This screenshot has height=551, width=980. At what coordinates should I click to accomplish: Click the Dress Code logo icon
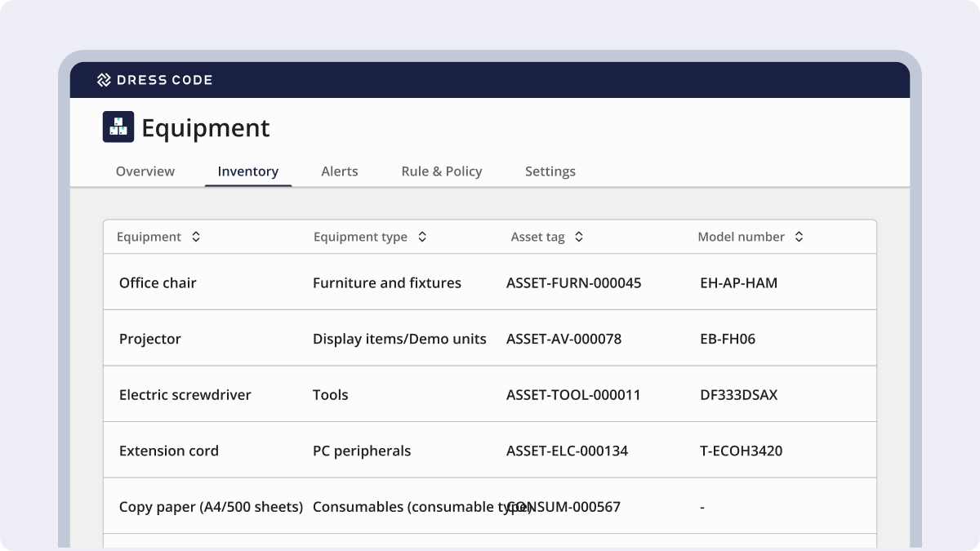(x=104, y=80)
